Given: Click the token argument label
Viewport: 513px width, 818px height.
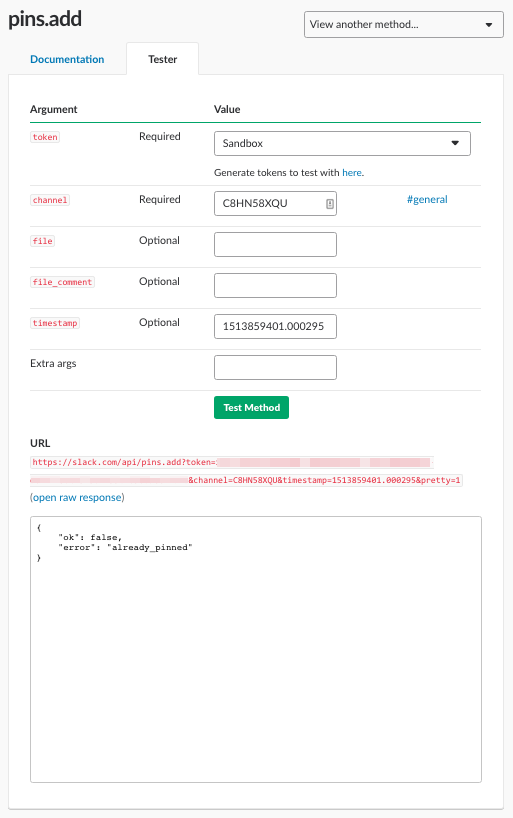Looking at the screenshot, I should pos(45,137).
